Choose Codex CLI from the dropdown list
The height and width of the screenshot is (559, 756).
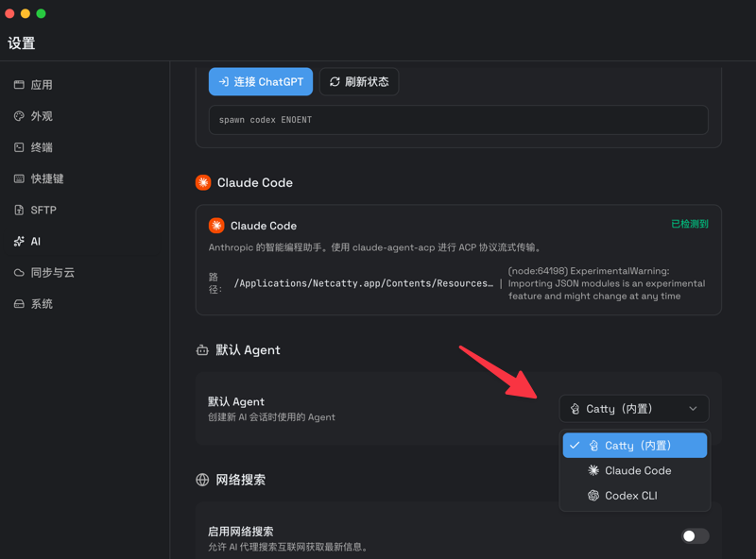(630, 496)
